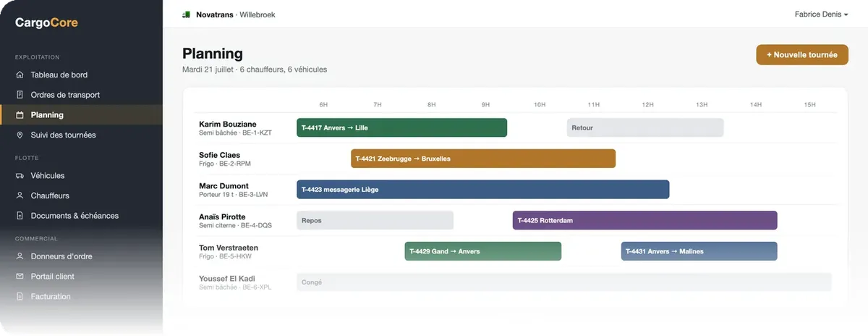The width and height of the screenshot is (868, 336).
Task: Click vehicle label Semi bâchée · BE-1-KZT
Action: point(235,133)
